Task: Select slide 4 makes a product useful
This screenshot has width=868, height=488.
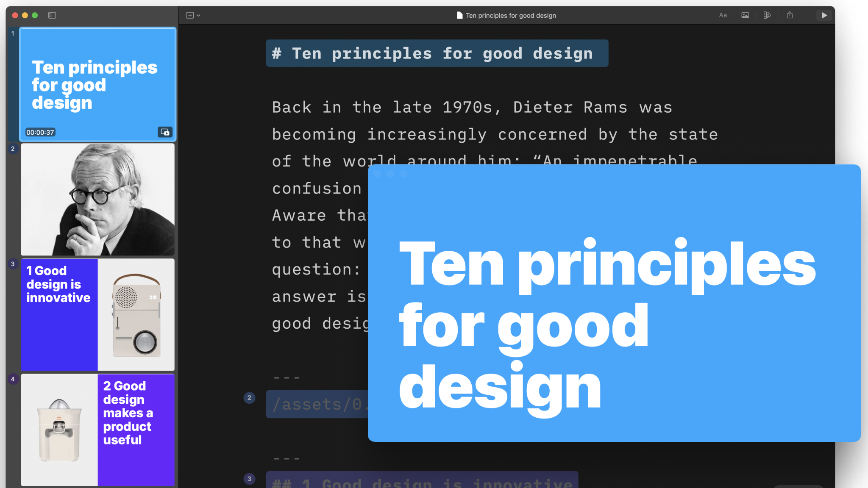Action: [97, 430]
